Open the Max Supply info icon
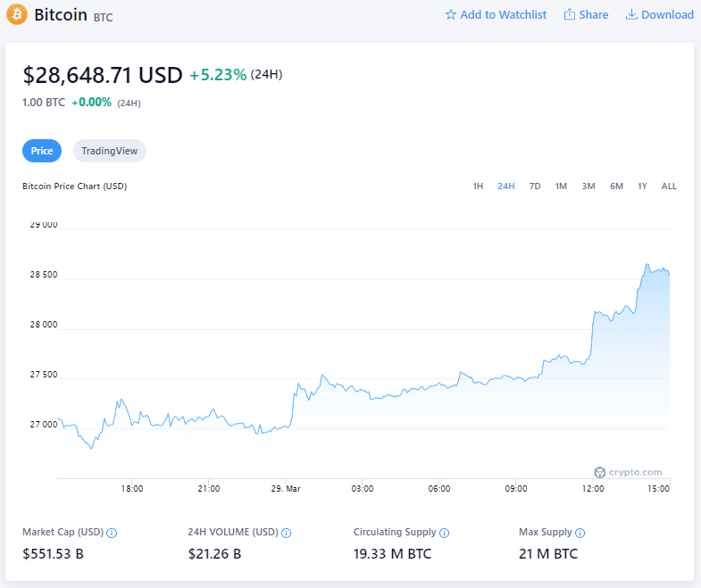The height and width of the screenshot is (588, 701). pyautogui.click(x=580, y=533)
